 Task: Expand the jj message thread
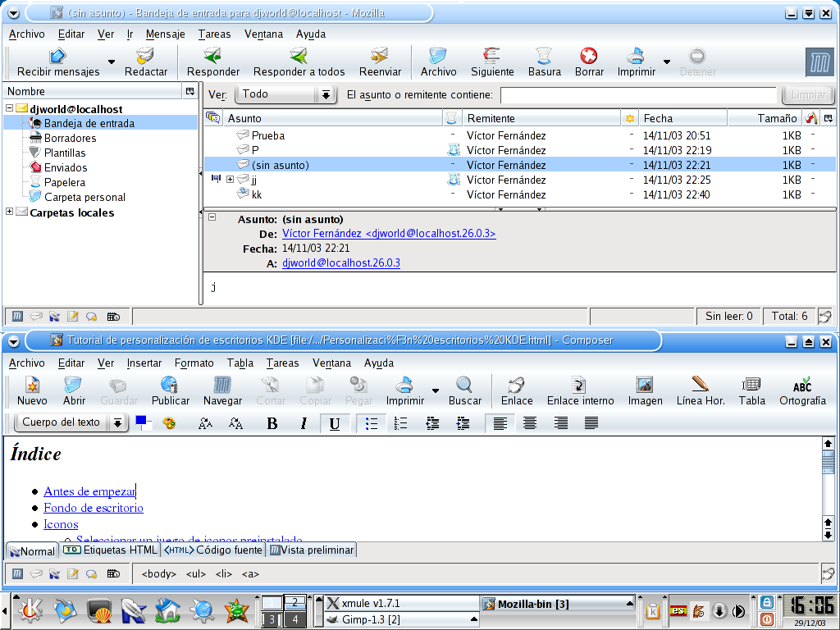230,180
